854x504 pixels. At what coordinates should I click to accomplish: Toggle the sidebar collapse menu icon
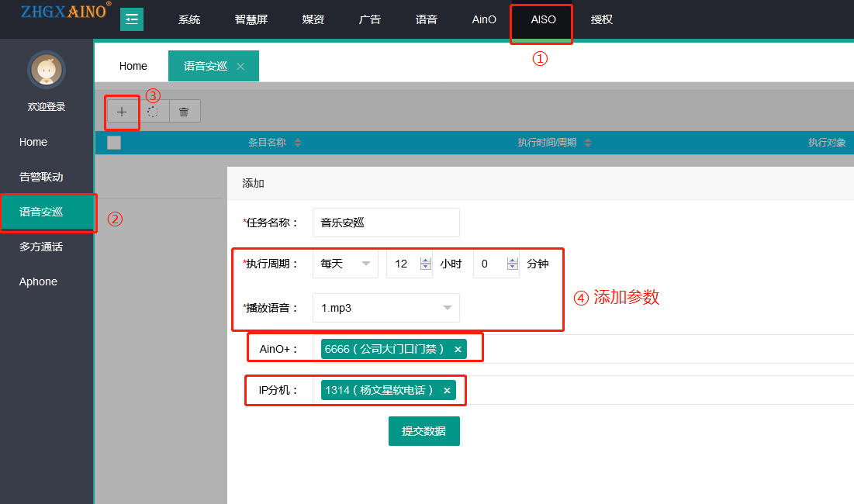tap(132, 19)
